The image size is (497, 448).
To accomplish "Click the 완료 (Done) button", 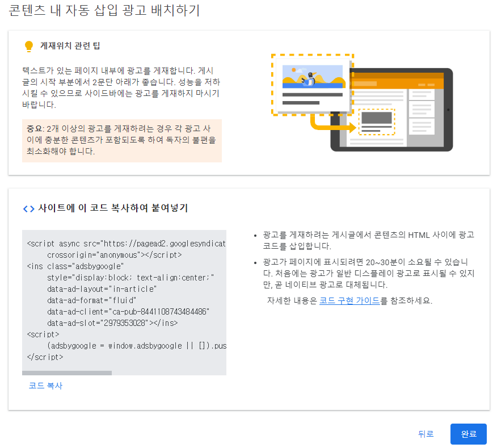I will tap(468, 434).
